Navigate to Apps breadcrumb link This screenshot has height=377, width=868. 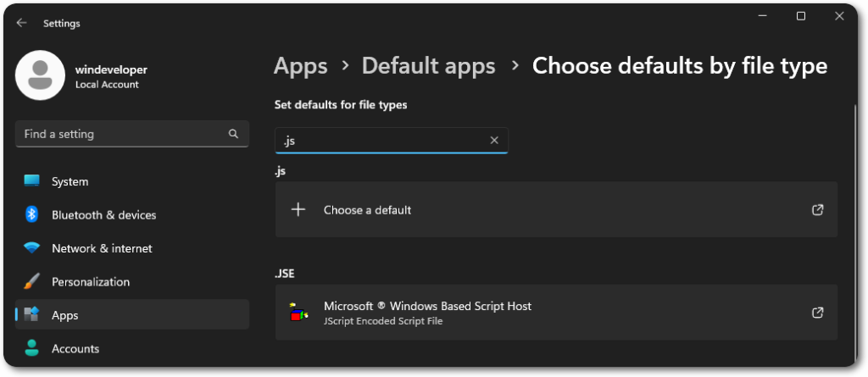300,66
